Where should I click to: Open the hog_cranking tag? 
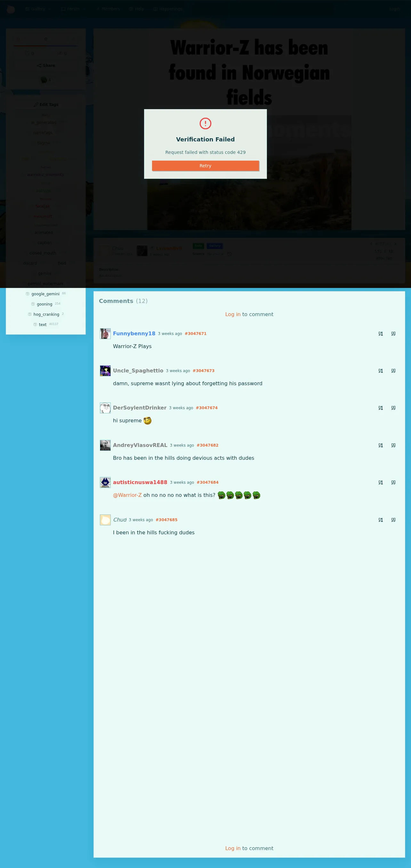pos(46,314)
